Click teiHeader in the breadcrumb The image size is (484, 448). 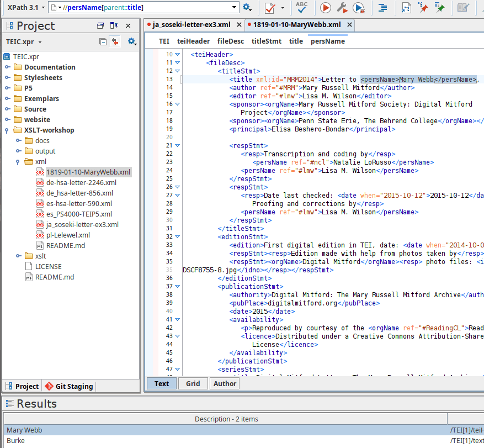coord(193,41)
